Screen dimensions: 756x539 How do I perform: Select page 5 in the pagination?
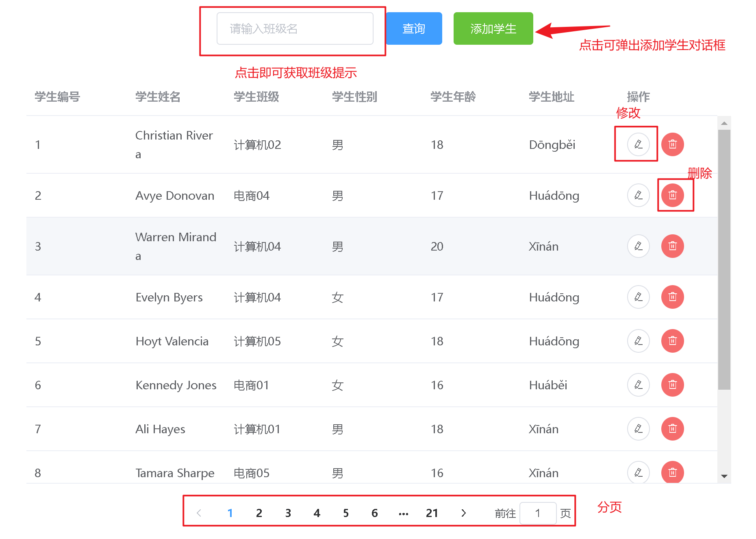(x=345, y=513)
